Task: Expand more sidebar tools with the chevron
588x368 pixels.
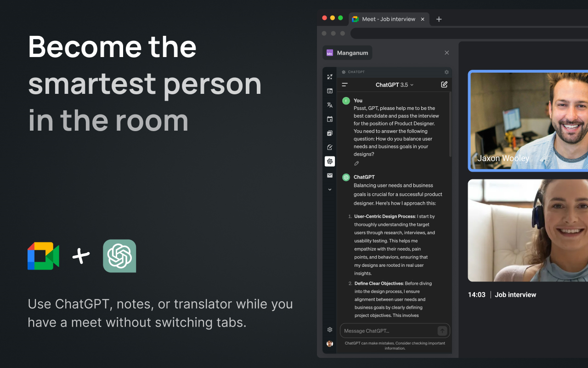Action: click(329, 190)
